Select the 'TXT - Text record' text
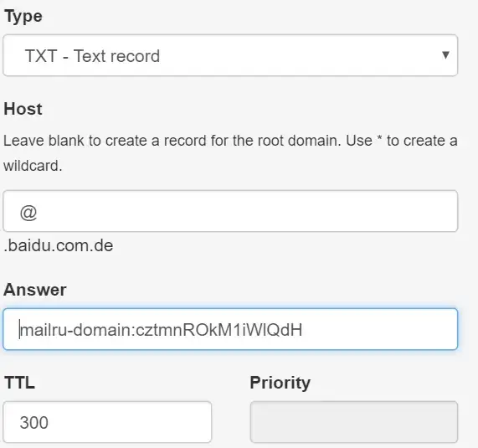This screenshot has height=448, width=478. (92, 56)
